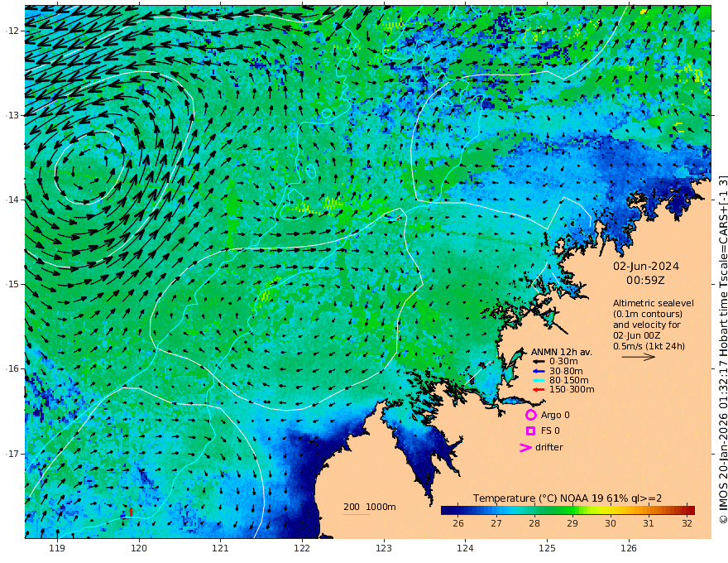
Task: Click the latitude label -14
Action: (x=13, y=200)
